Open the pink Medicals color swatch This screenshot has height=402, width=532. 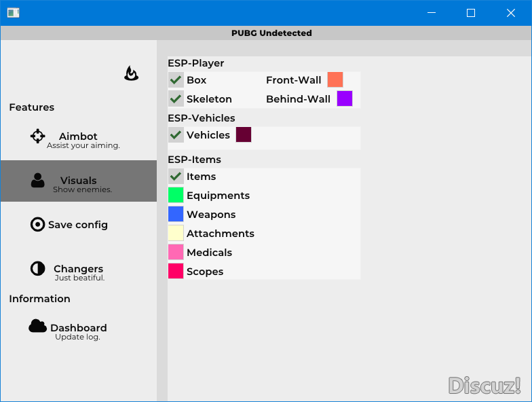[x=176, y=253]
